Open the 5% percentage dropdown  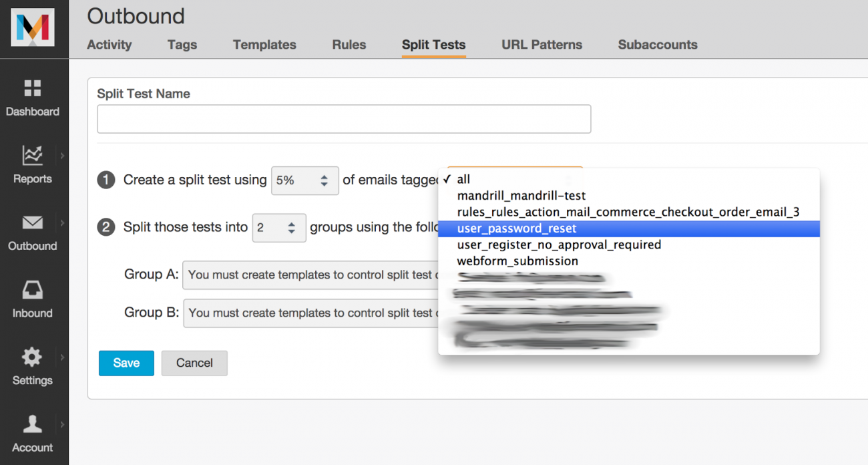pos(304,180)
